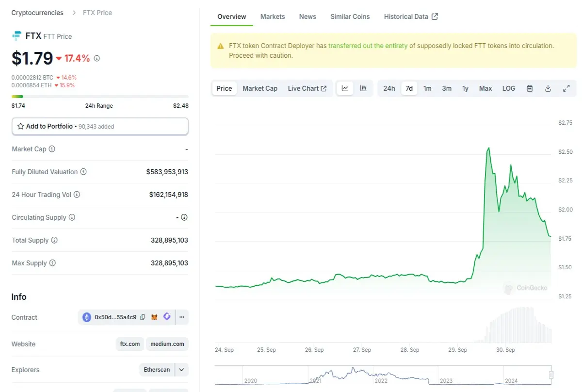Open Live Chart external link
The width and height of the screenshot is (582, 392).
pos(307,88)
